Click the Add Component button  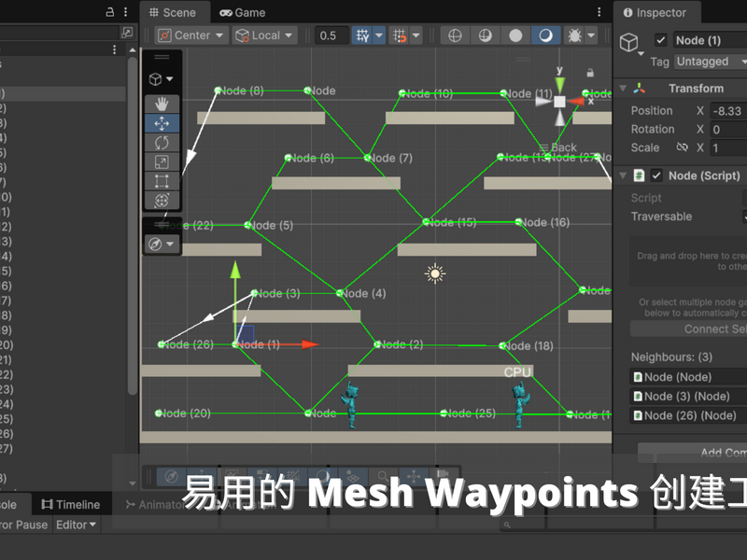(x=692, y=453)
